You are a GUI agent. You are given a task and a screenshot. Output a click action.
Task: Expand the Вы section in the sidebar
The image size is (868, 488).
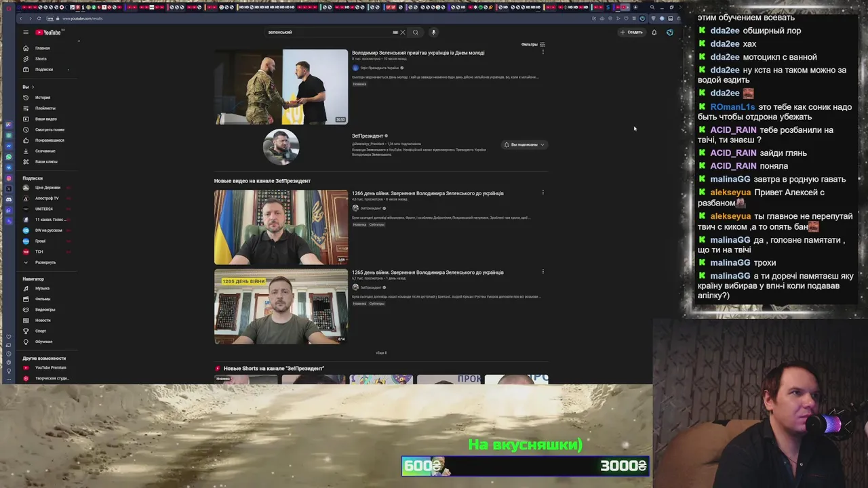28,87
